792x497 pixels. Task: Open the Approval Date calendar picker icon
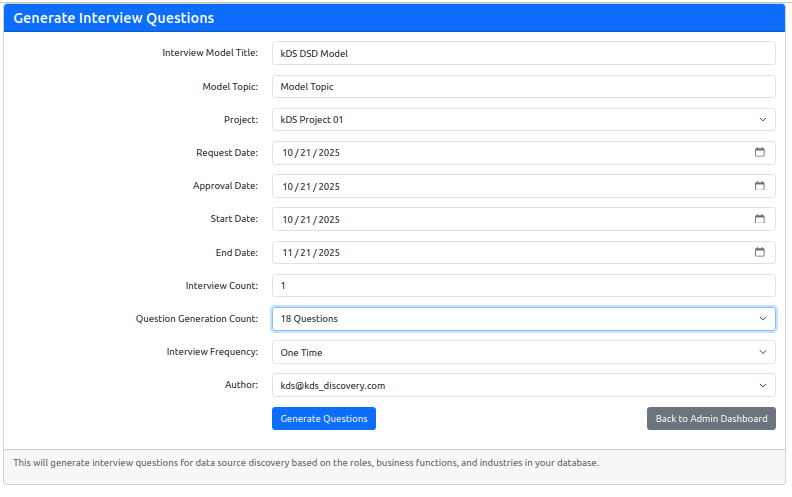[759, 186]
